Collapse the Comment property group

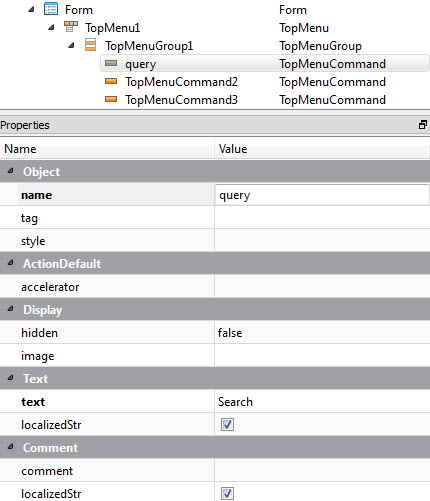click(10, 447)
